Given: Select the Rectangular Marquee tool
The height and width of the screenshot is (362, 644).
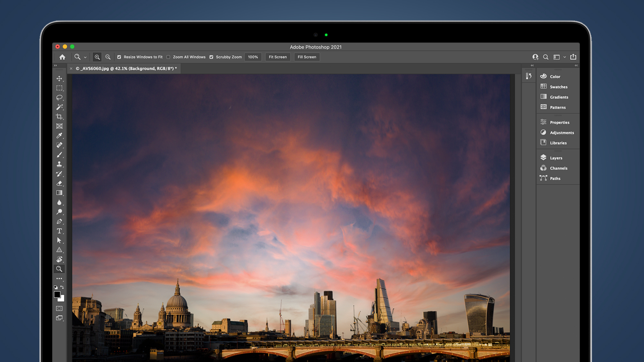Looking at the screenshot, I should pyautogui.click(x=59, y=88).
